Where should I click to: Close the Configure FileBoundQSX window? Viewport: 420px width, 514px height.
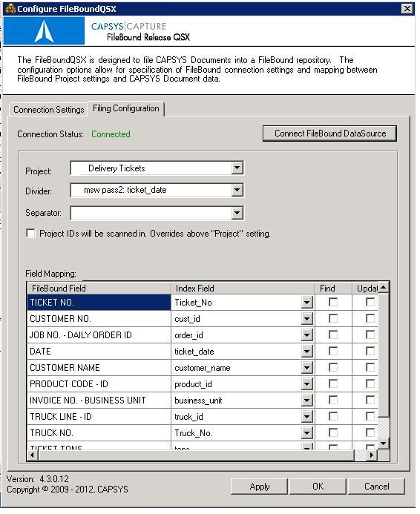407,8
